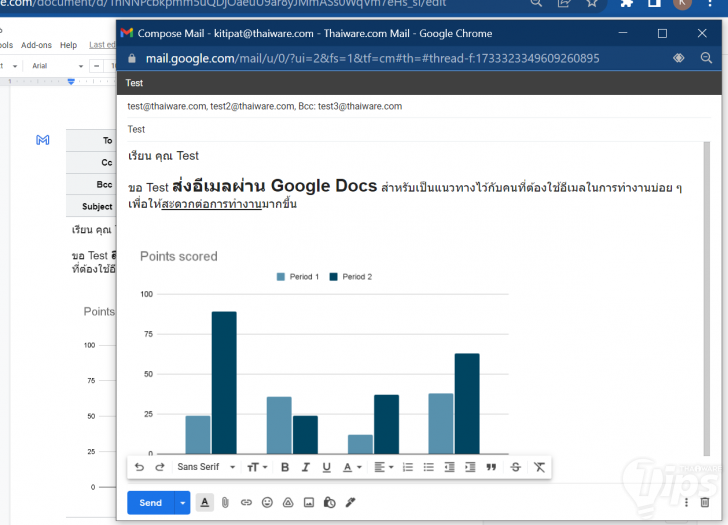Click the insert photo icon
The width and height of the screenshot is (728, 525).
tap(309, 502)
